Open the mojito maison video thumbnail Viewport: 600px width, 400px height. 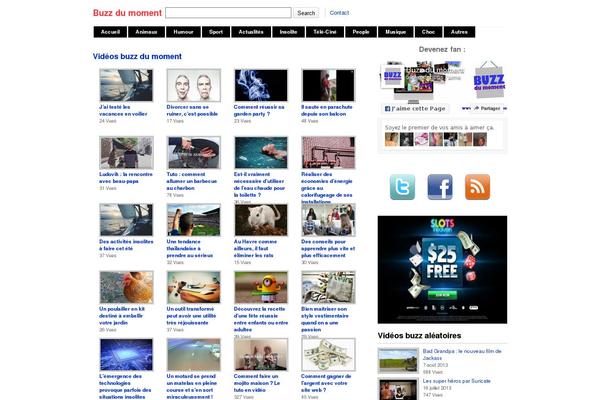click(x=261, y=354)
